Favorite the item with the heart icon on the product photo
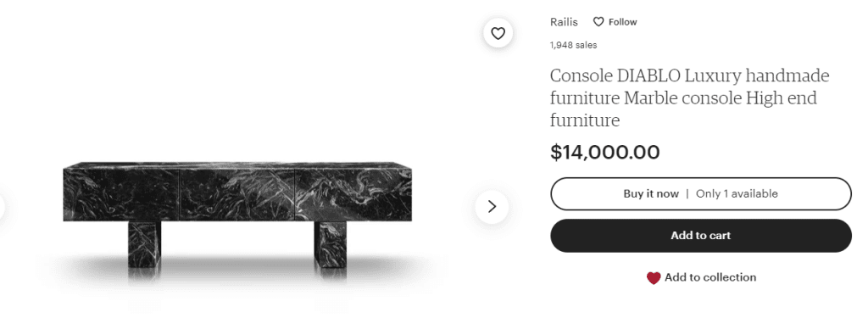 [498, 33]
